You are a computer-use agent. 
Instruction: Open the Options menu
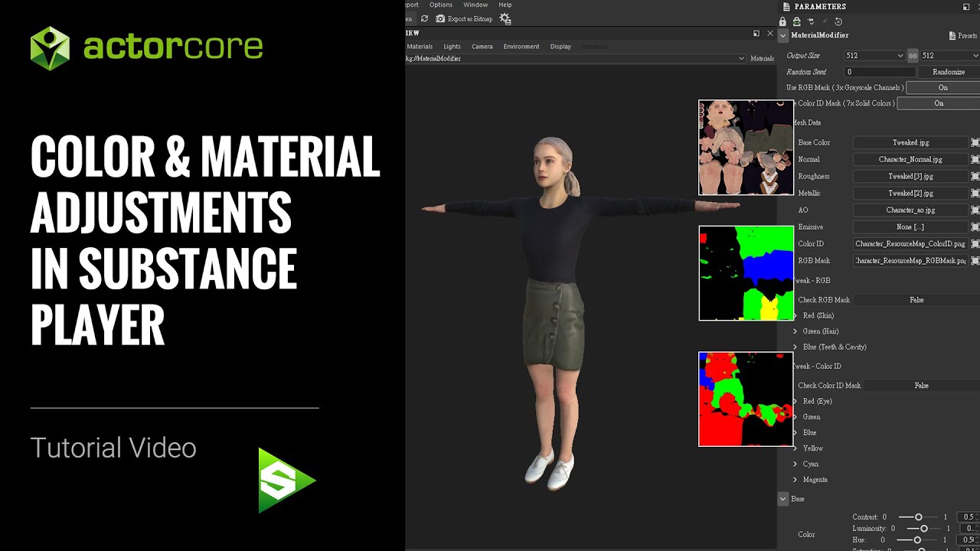click(441, 5)
